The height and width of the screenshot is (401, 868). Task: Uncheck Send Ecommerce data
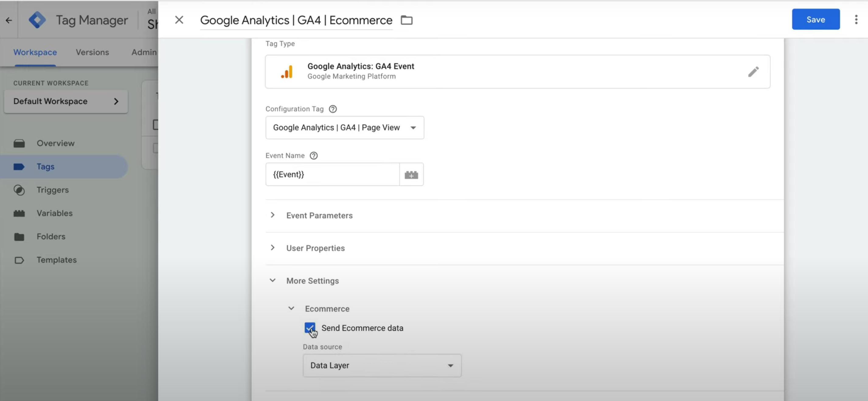[310, 327]
